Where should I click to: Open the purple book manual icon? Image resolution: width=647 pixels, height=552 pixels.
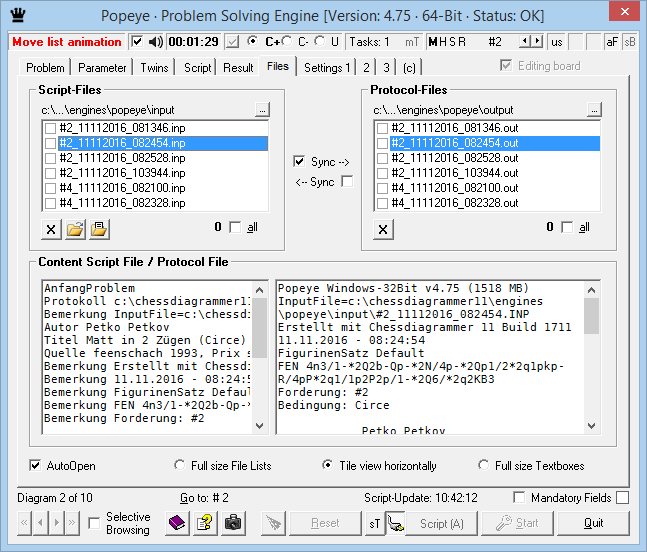pyautogui.click(x=177, y=523)
